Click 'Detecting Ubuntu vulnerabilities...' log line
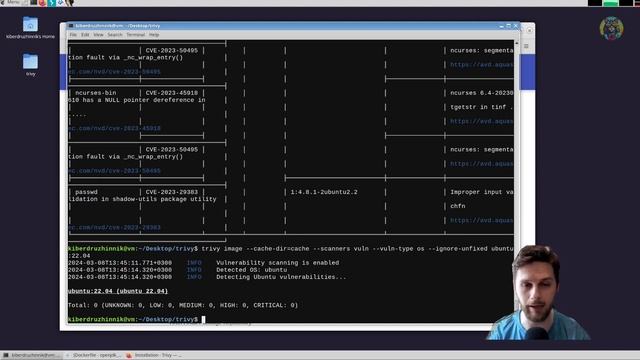Screen dimensions: 640x360 pos(281,277)
